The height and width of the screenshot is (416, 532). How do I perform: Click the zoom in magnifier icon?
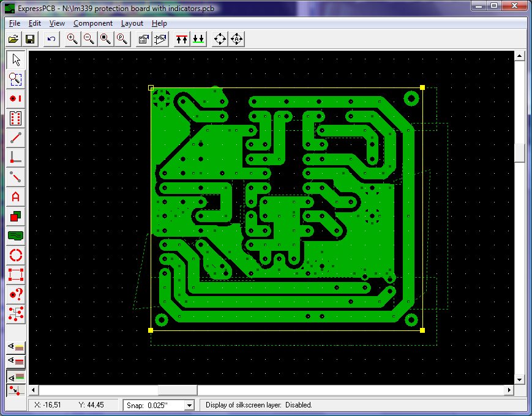72,39
